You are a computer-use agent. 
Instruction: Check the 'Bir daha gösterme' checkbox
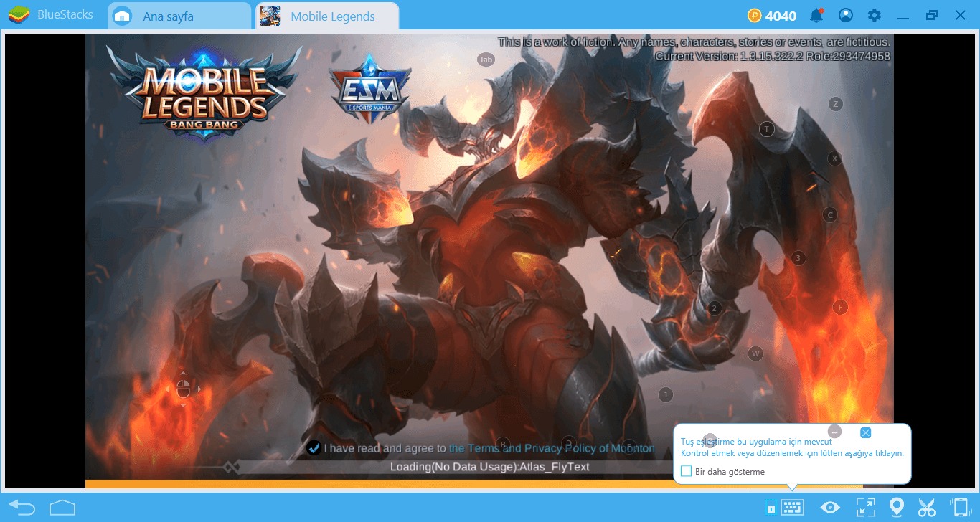[x=686, y=471]
